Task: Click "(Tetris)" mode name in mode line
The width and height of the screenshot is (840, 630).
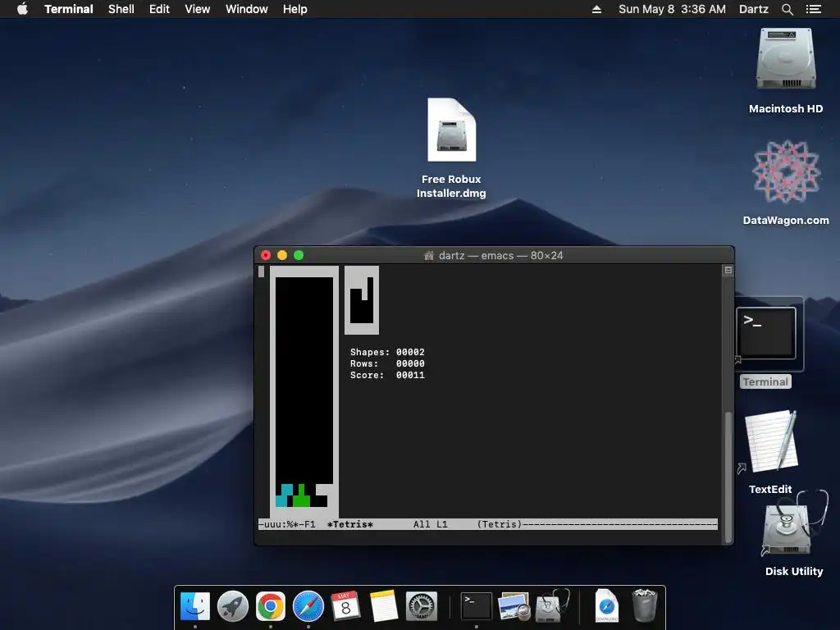Action: 500,524
